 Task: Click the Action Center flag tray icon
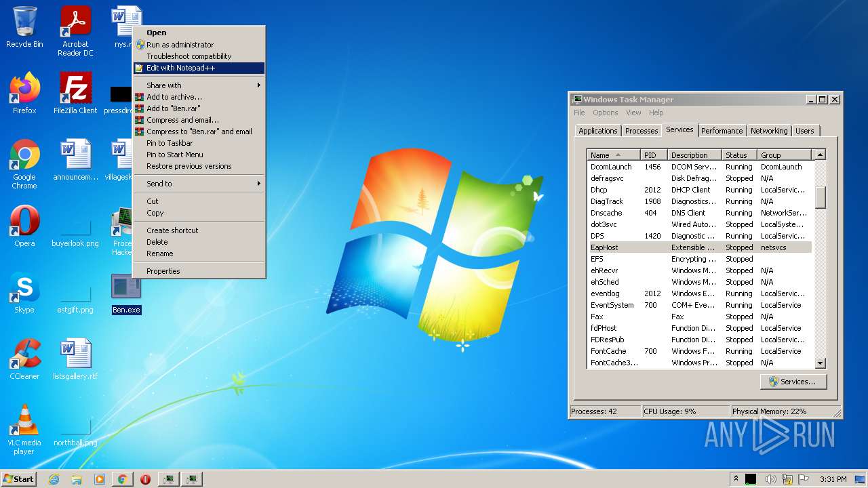(804, 479)
